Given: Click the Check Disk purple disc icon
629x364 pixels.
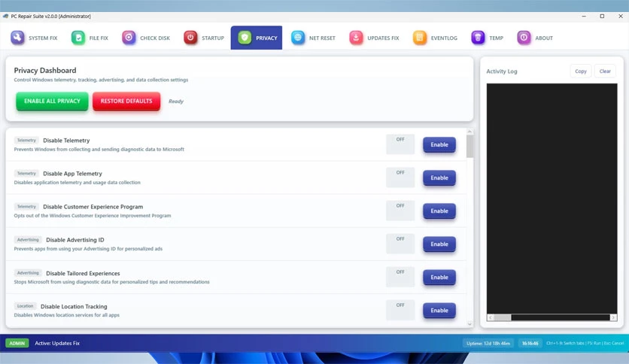Looking at the screenshot, I should [129, 38].
